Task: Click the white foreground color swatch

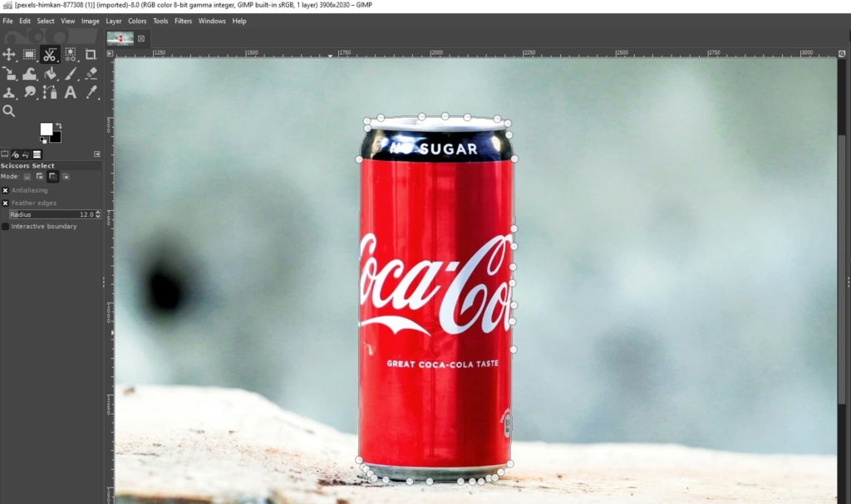Action: pos(46,129)
